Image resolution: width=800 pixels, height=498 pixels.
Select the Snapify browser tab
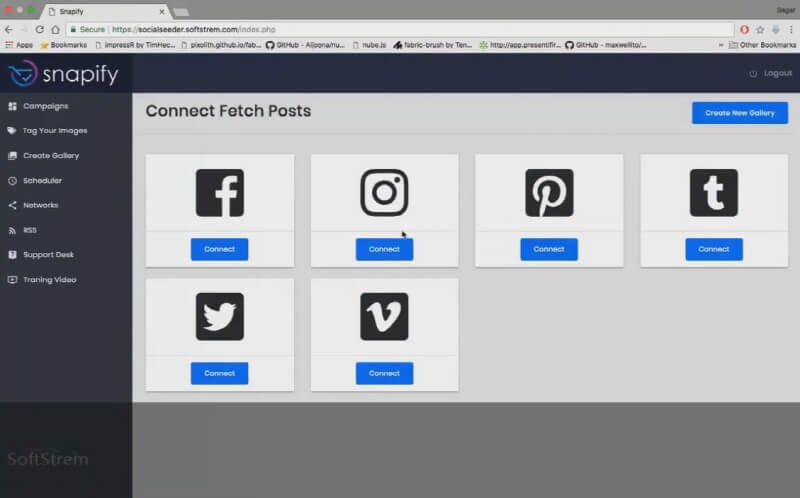coord(107,11)
